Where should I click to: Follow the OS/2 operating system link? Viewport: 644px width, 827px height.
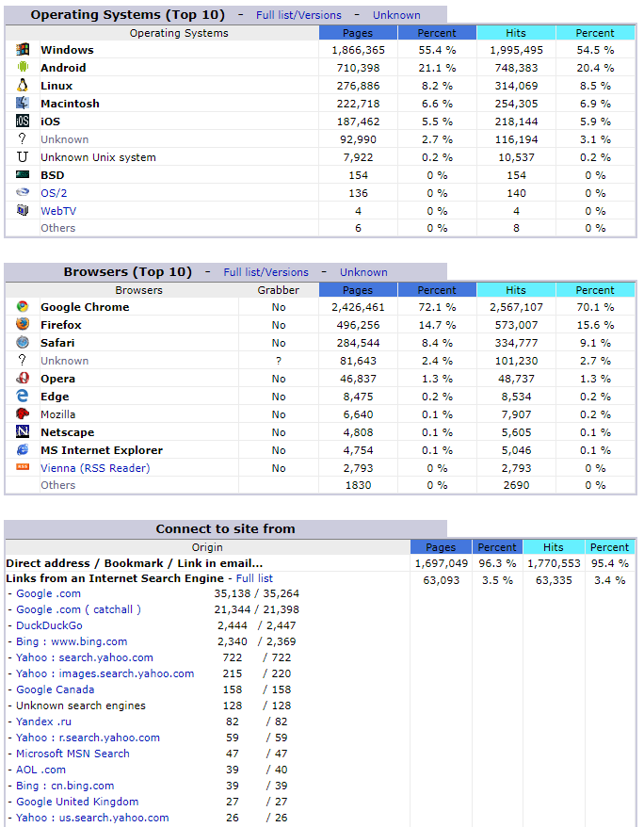pos(55,193)
